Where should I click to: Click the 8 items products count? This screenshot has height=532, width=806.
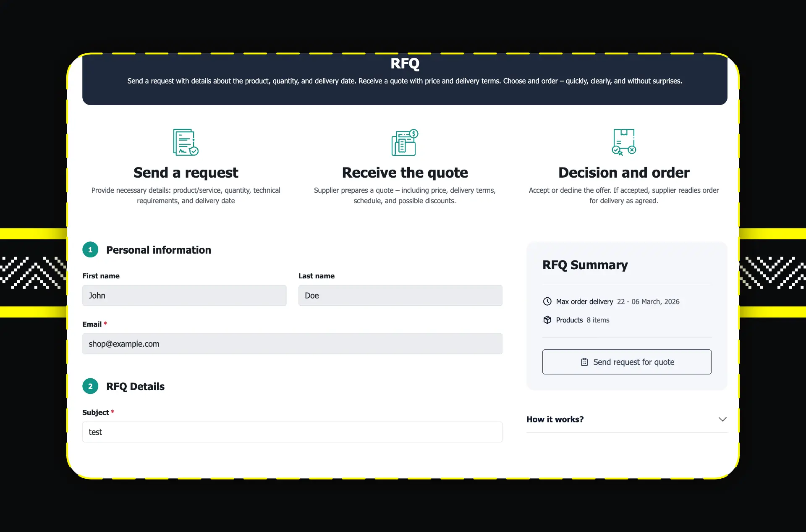(598, 320)
